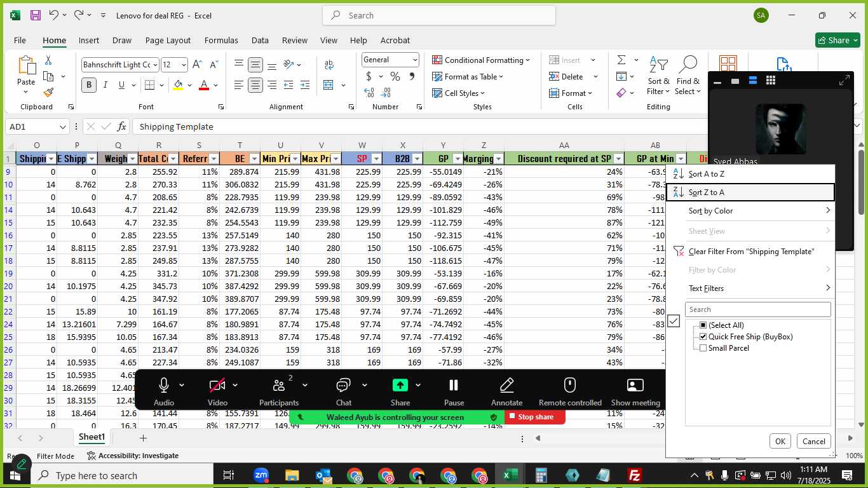Click Zoom Pause share icon
The height and width of the screenshot is (488, 868).
454,385
